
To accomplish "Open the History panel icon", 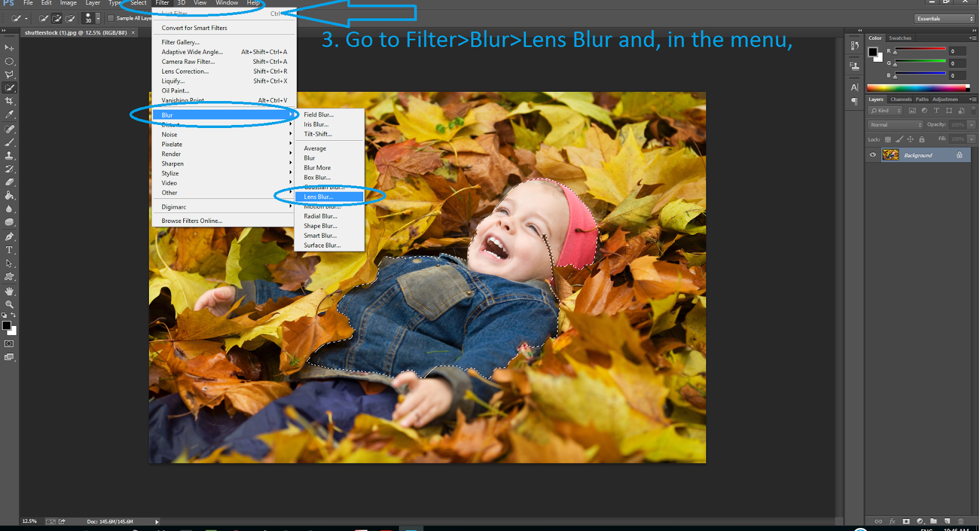I will coord(854,46).
